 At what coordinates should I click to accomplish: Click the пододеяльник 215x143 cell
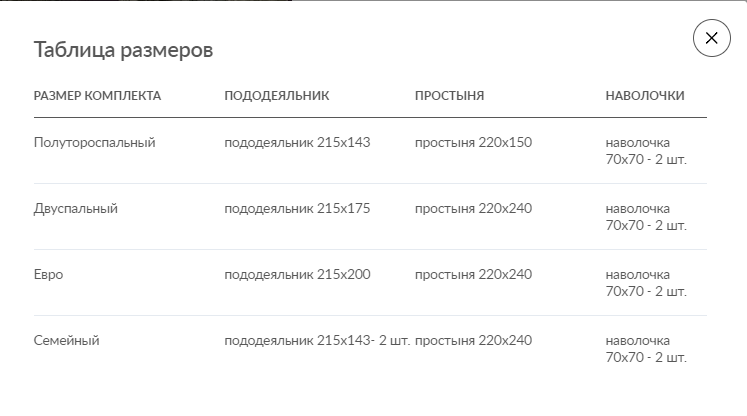297,142
